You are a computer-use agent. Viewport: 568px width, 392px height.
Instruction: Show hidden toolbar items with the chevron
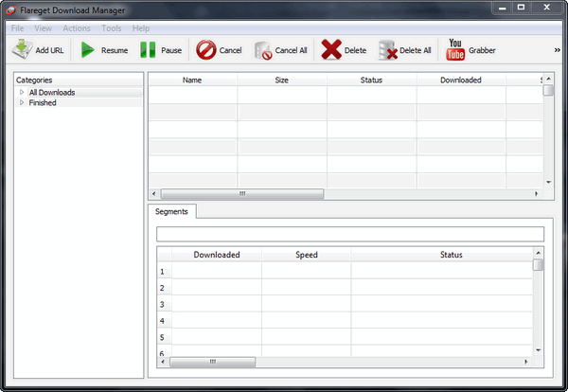(x=558, y=50)
